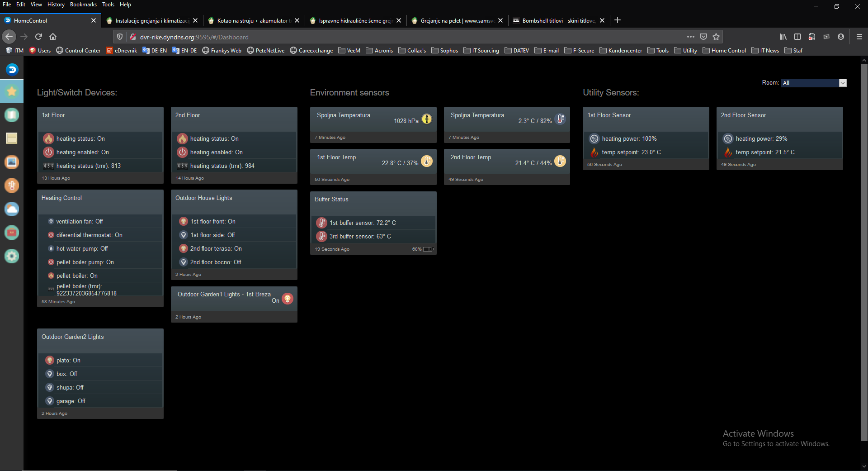The width and height of the screenshot is (868, 471).
Task: Expand the Home Control bookmarks folder
Action: click(x=724, y=51)
